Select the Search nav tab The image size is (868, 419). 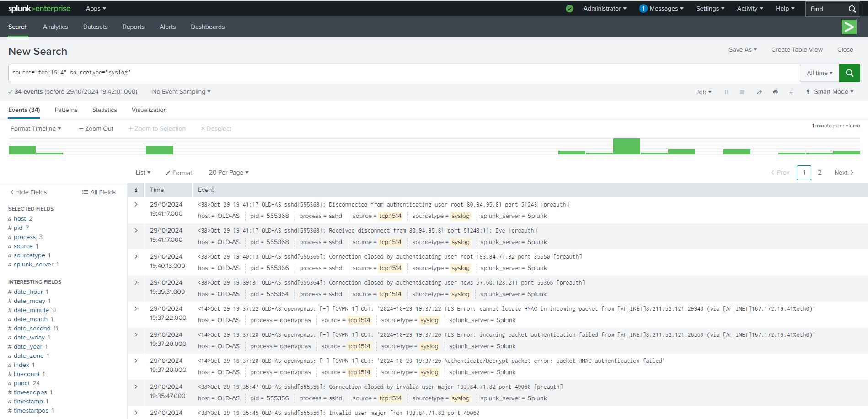[x=18, y=27]
